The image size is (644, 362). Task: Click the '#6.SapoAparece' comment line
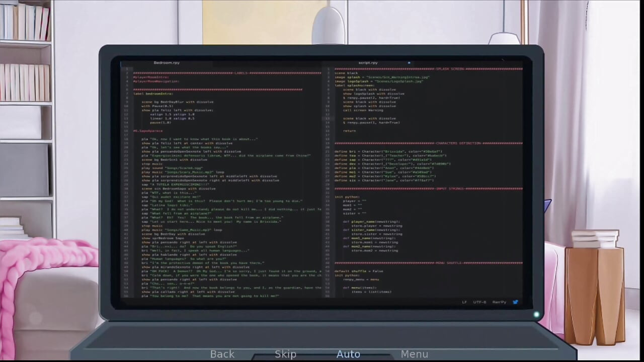tap(148, 131)
